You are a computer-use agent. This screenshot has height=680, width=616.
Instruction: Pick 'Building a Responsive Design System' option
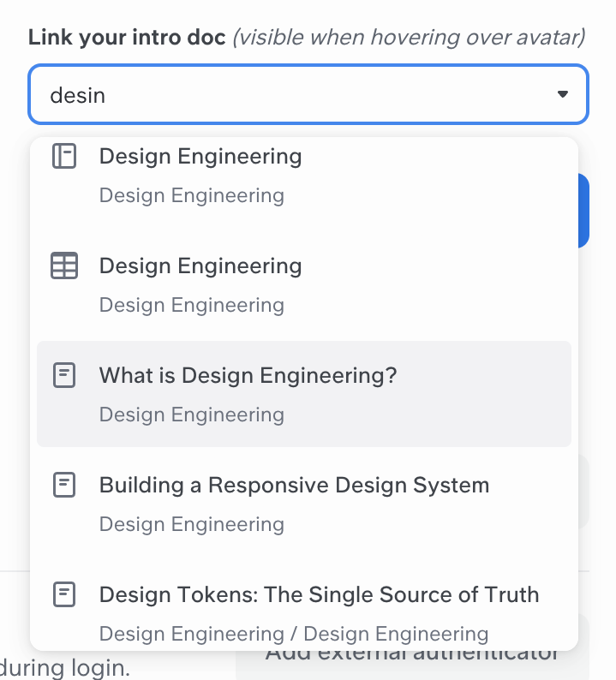click(294, 485)
